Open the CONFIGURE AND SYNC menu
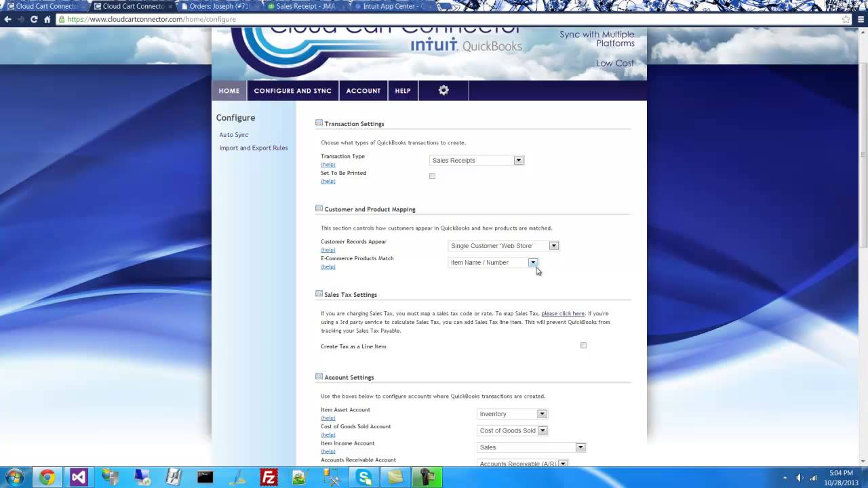The width and height of the screenshot is (868, 488). pos(293,90)
